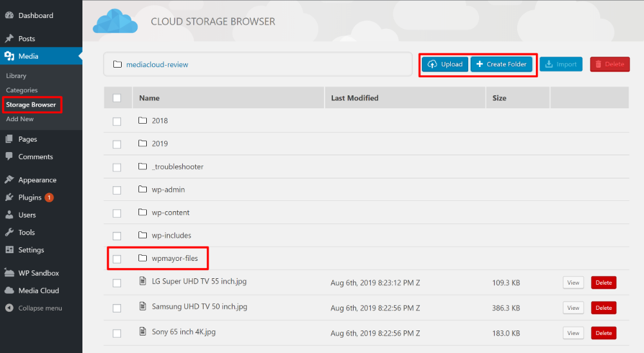The image size is (644, 353).
Task: Click the Import button
Action: pos(561,64)
